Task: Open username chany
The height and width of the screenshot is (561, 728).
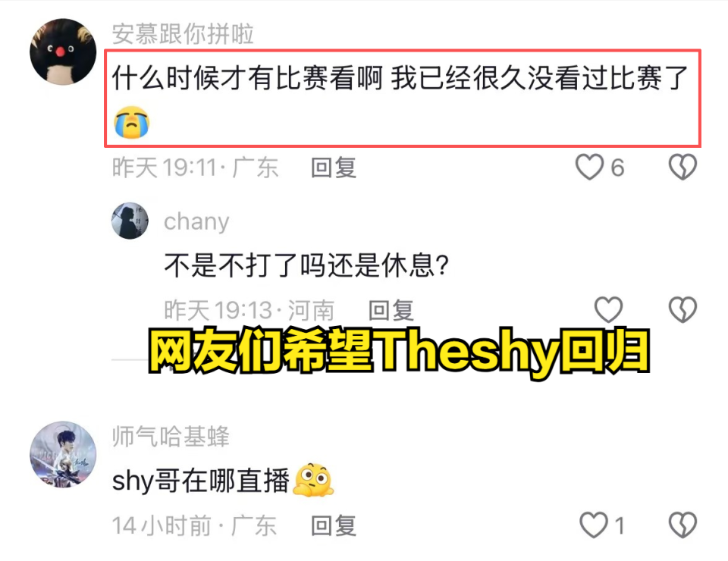Action: pos(196,222)
